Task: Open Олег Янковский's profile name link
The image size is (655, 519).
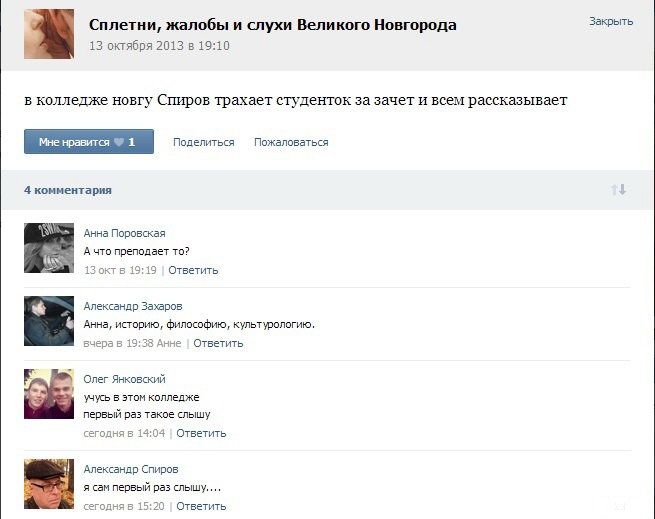Action: click(x=124, y=379)
